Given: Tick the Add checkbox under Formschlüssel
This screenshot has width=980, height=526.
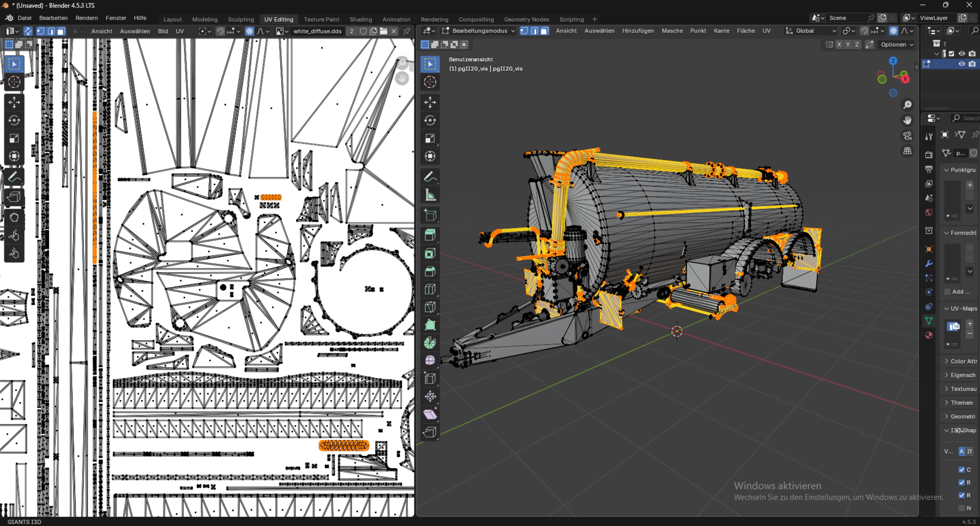Looking at the screenshot, I should [947, 292].
